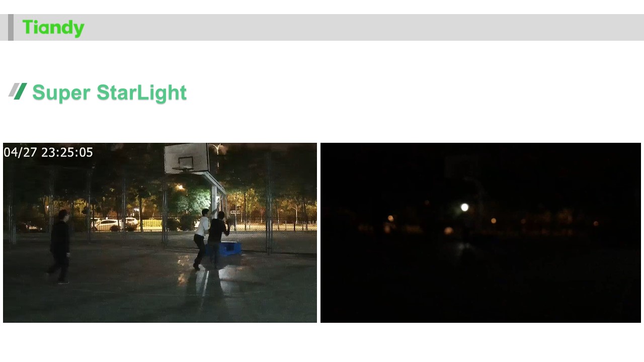Image resolution: width=644 pixels, height=362 pixels.
Task: Click the bright white light in the dark video
Action: click(464, 207)
